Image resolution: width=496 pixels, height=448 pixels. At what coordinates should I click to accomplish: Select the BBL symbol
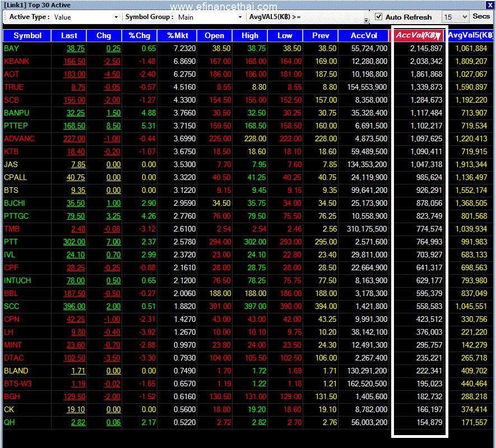(11, 294)
